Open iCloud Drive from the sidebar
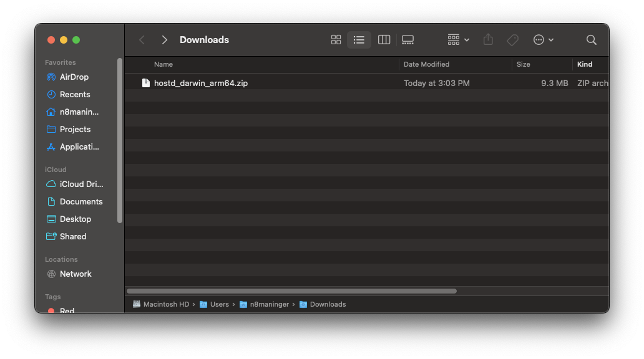This screenshot has width=644, height=359. pos(81,184)
